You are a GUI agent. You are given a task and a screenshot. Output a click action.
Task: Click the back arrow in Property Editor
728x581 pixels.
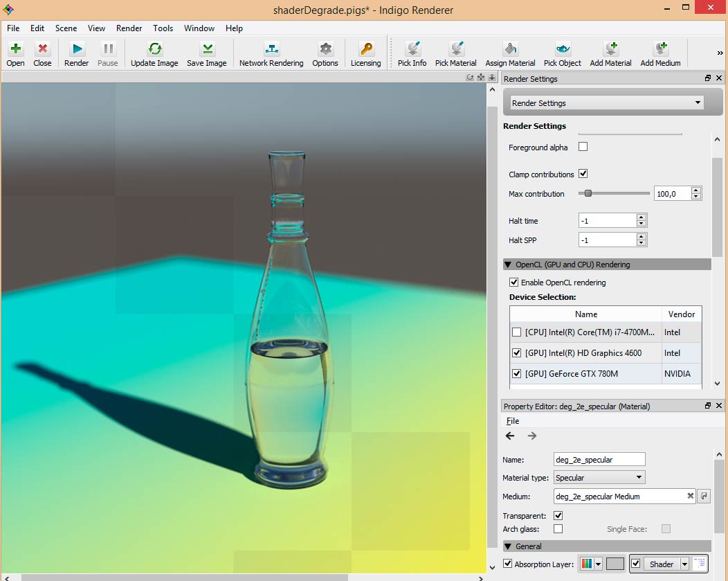[x=510, y=436]
